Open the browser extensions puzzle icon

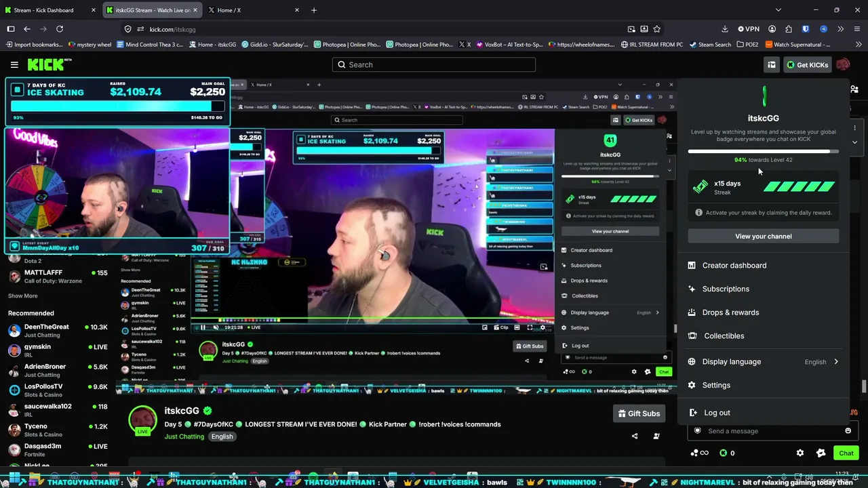[789, 29]
